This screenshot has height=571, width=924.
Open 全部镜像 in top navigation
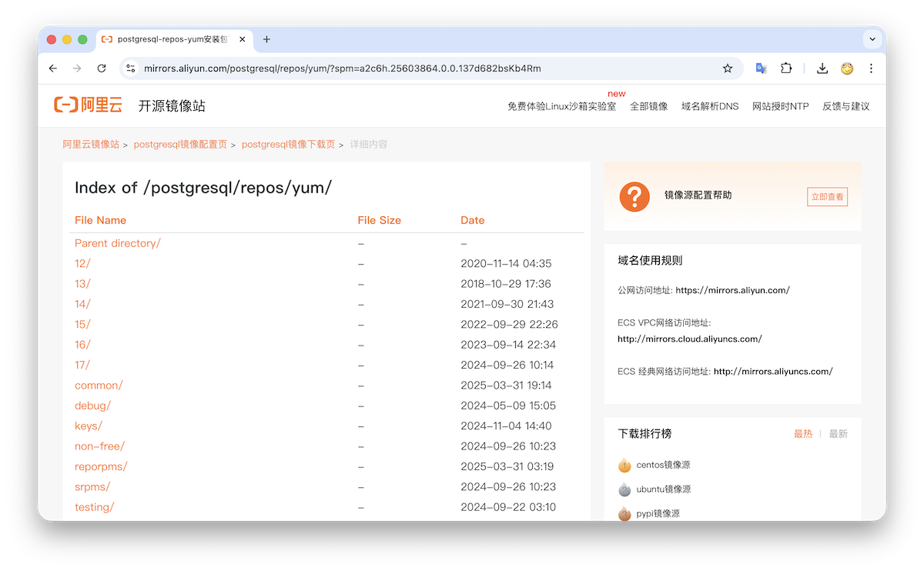648,106
